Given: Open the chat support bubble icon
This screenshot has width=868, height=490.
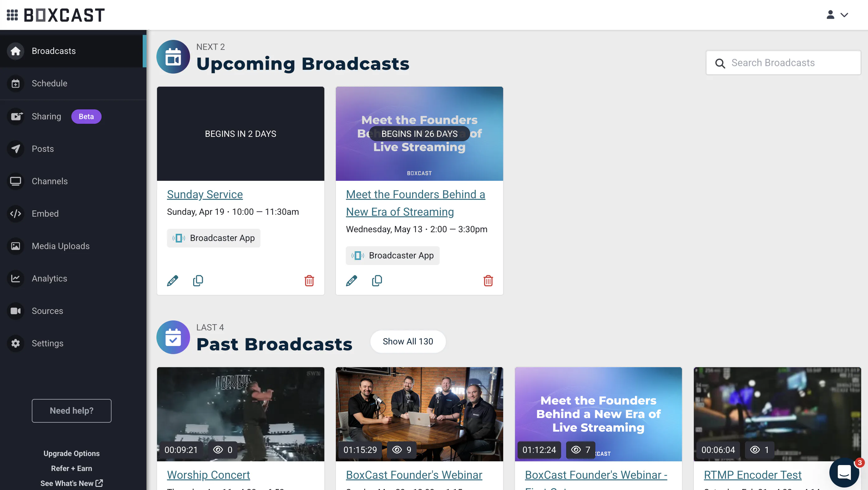Looking at the screenshot, I should (844, 472).
